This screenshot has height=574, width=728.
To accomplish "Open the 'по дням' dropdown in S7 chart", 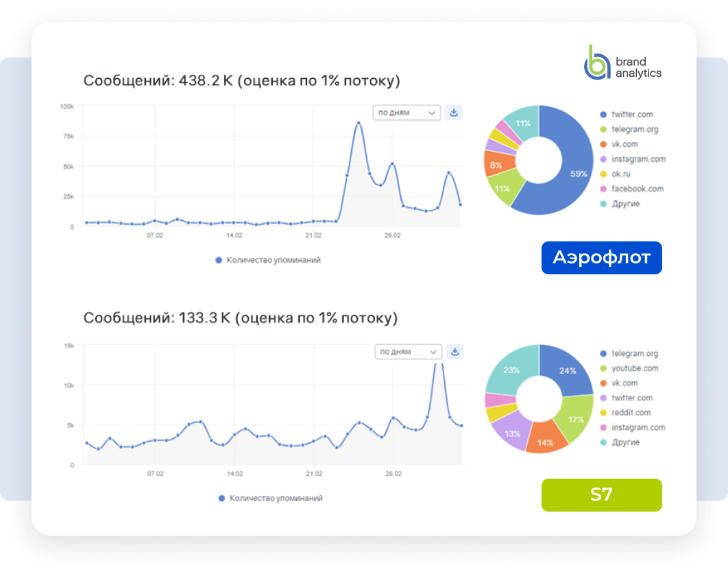I will [x=408, y=352].
